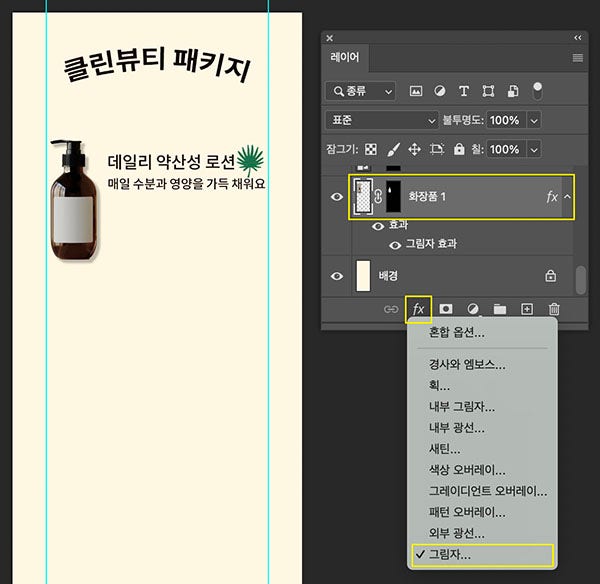Choose 외부 광선... from the menu

click(x=457, y=533)
